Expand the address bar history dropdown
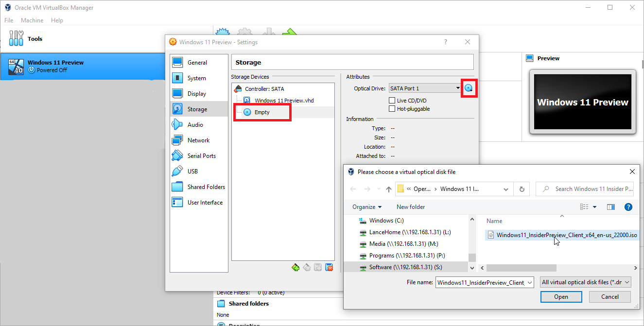The height and width of the screenshot is (326, 644). 506,189
